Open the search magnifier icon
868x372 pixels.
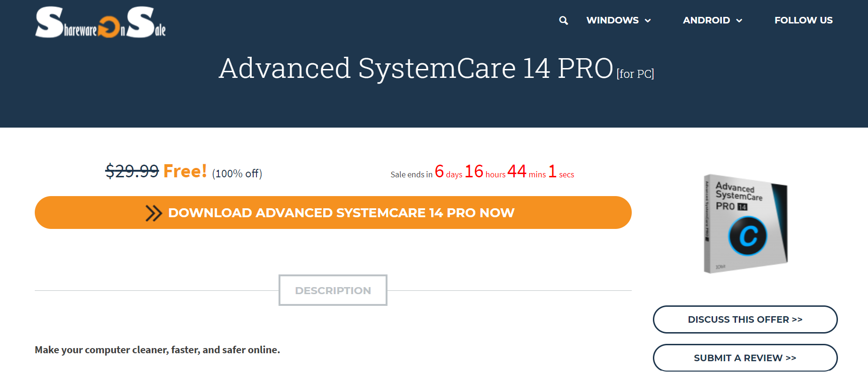coord(563,20)
